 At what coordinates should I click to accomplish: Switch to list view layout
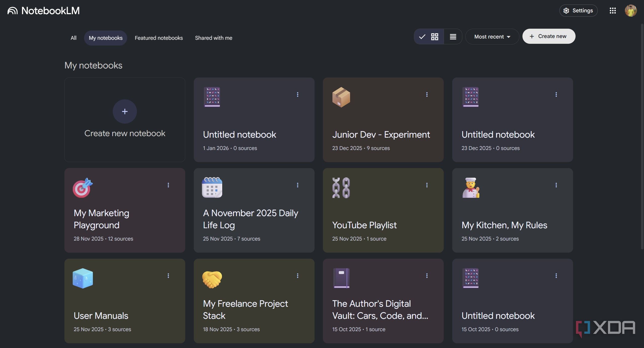453,37
